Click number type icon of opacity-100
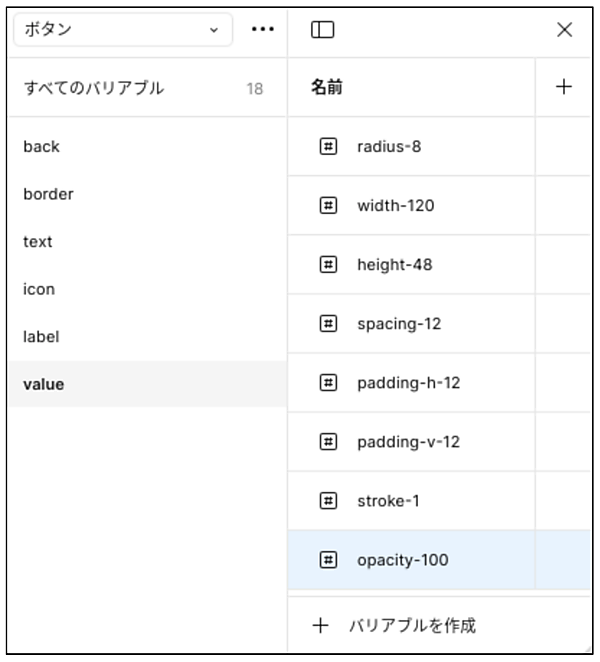Screen dimensions: 600x662 click(328, 560)
